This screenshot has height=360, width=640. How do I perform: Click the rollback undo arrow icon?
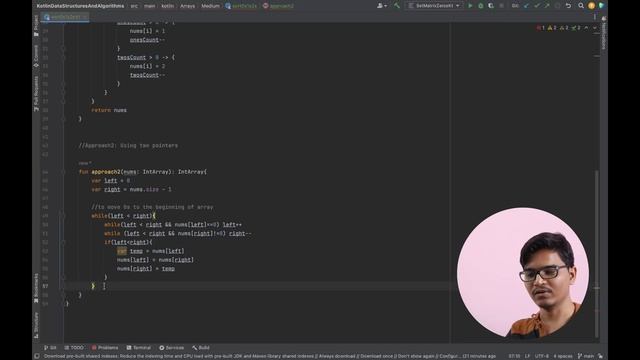[568, 6]
